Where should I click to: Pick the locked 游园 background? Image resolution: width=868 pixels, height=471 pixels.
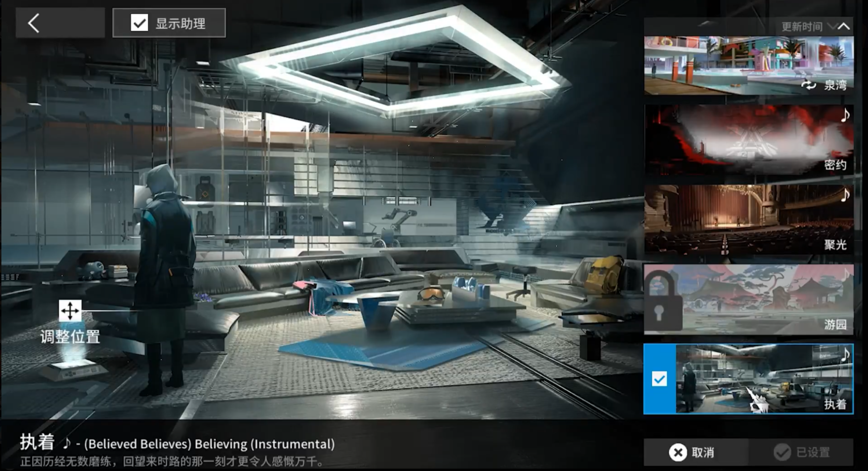(749, 300)
